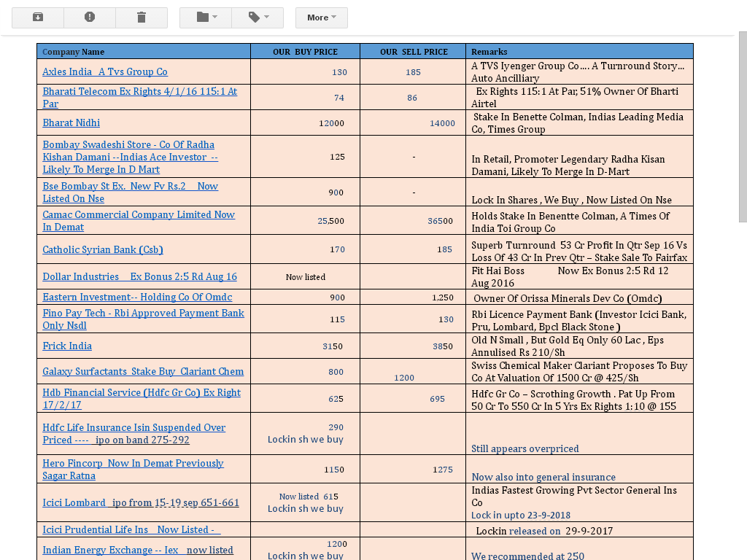Open Bombay Swadeshi Store link
The image size is (747, 560).
coord(130,157)
